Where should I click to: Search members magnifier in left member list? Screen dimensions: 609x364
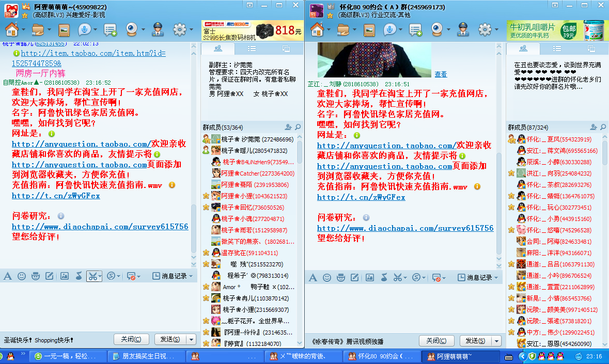(x=298, y=127)
